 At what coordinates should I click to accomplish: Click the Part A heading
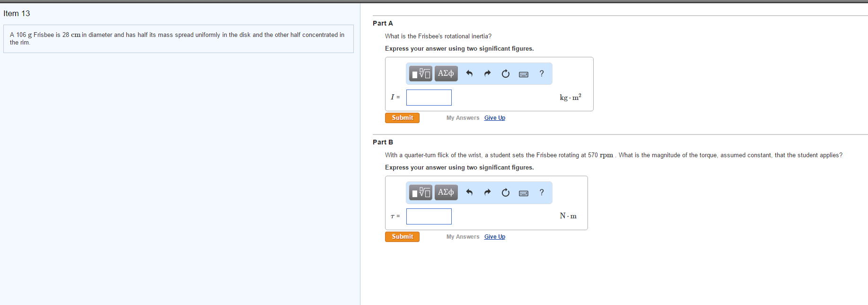tap(383, 23)
